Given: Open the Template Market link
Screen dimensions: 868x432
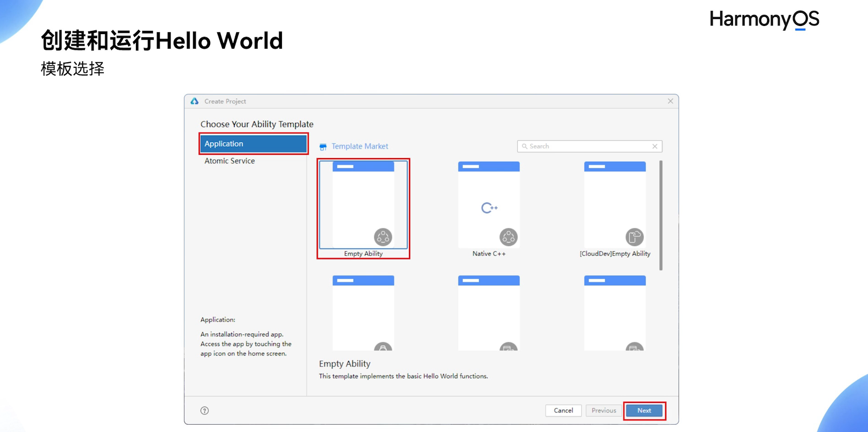Looking at the screenshot, I should (360, 146).
